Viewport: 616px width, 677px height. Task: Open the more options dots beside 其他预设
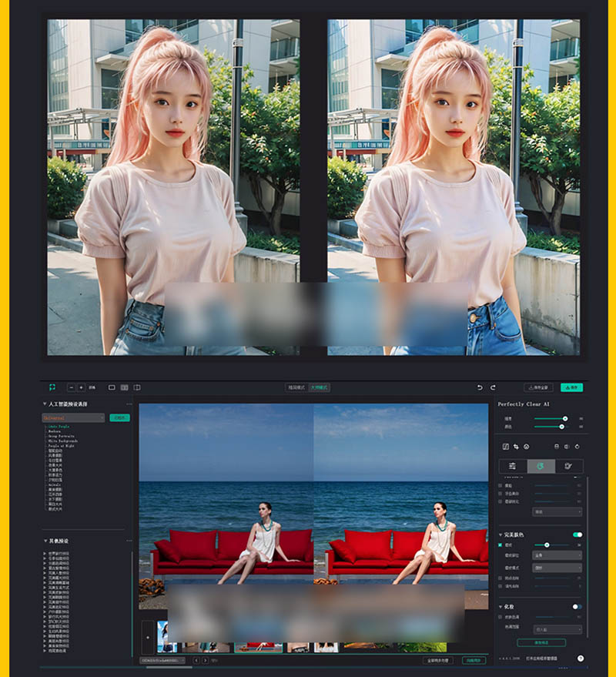coord(129,541)
